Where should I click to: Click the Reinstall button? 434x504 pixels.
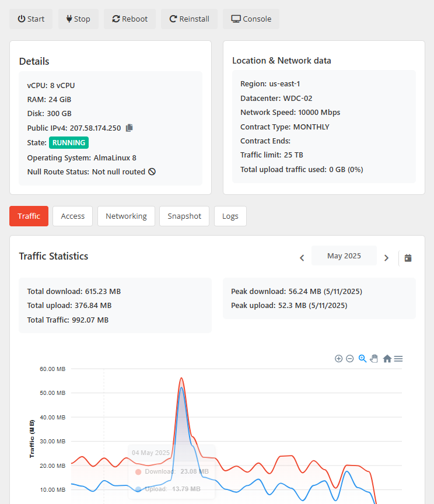click(x=189, y=19)
